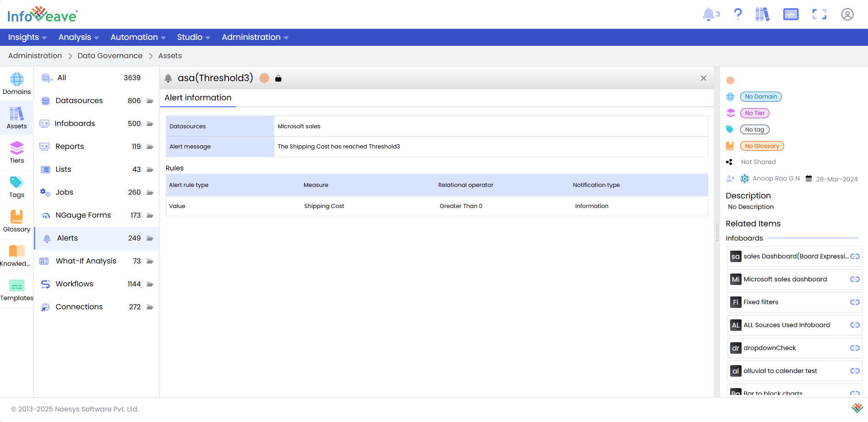Select What-If Analysis category
The image size is (868, 422).
point(97,261)
